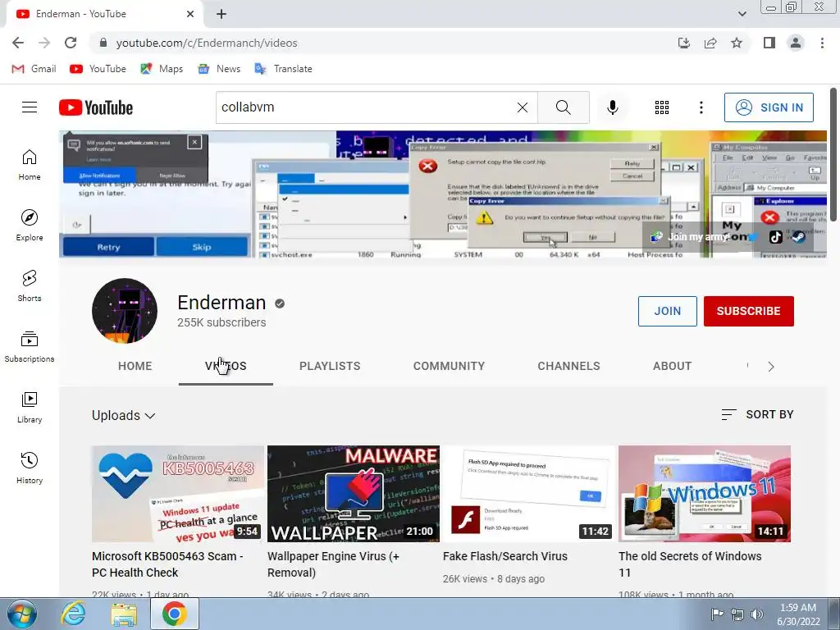Screen dimensions: 840x630
Task: Click the Enderman - YouTube browser tab
Action: coord(104,14)
